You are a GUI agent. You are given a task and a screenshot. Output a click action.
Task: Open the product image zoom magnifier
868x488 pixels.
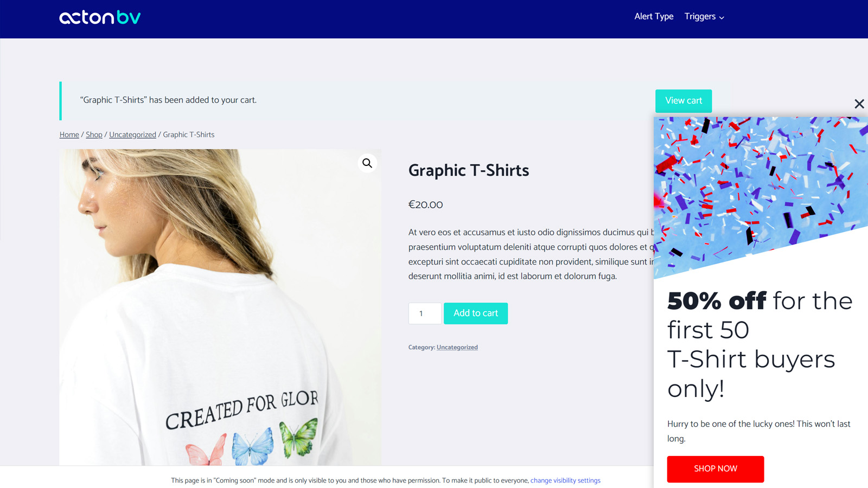point(367,163)
